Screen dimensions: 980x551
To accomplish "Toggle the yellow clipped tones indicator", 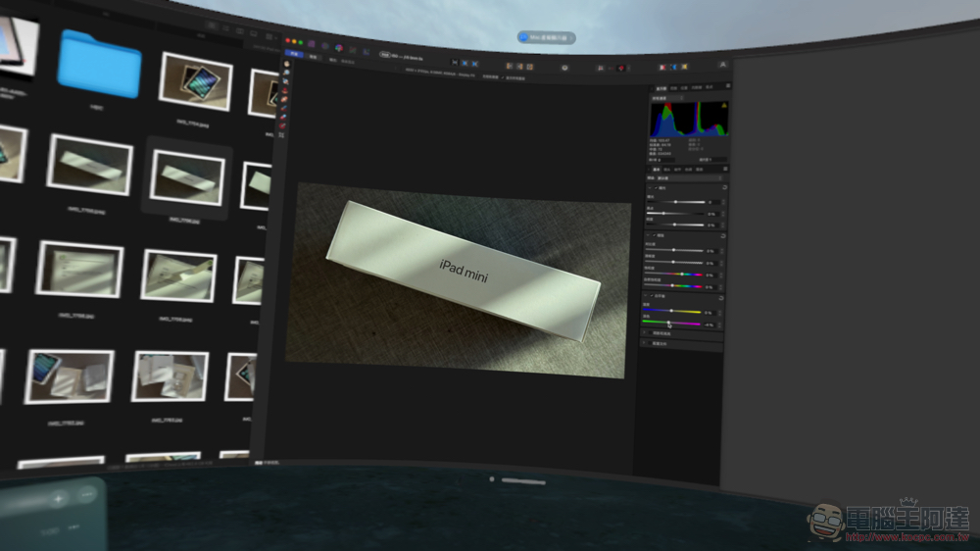I will pos(684,67).
